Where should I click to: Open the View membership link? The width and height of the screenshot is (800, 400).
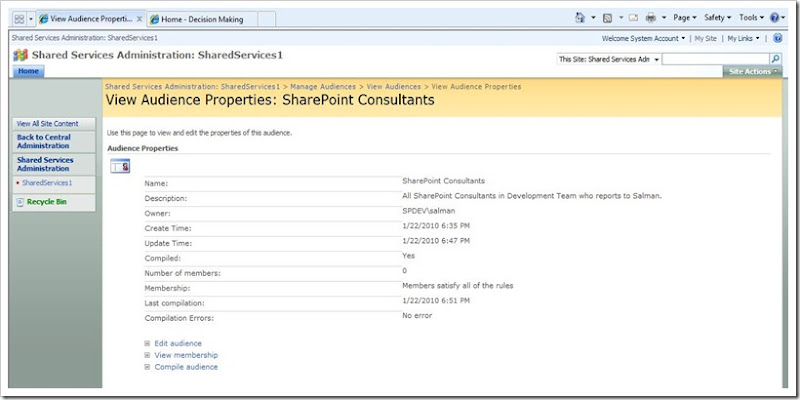(x=186, y=355)
